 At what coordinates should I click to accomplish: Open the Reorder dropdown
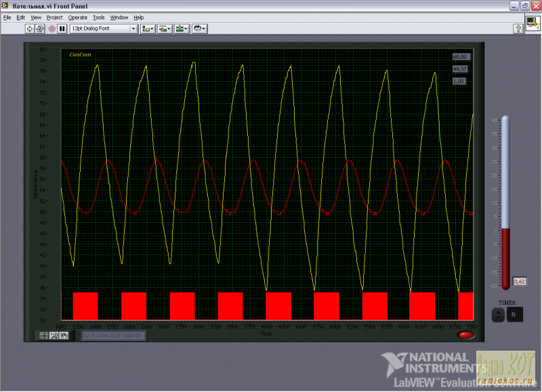coord(199,28)
